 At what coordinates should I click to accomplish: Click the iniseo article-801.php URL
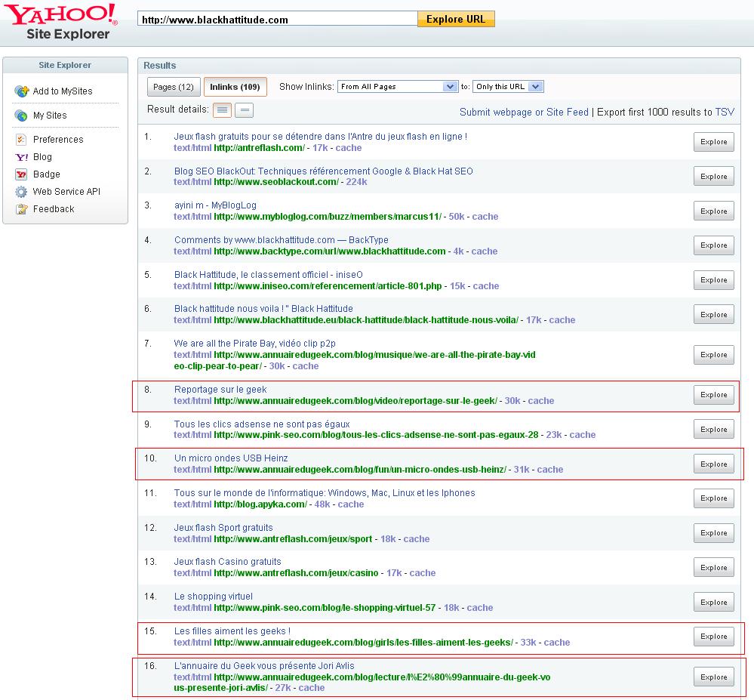pos(328,286)
